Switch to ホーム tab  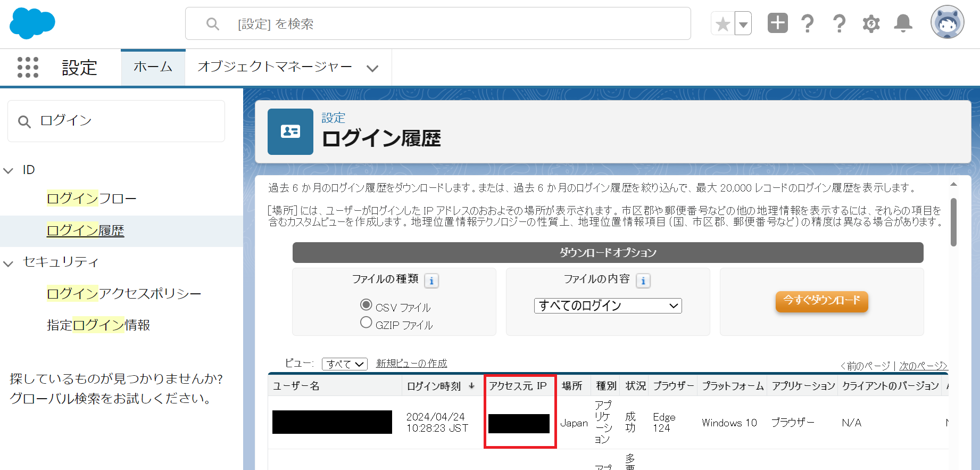pos(153,67)
